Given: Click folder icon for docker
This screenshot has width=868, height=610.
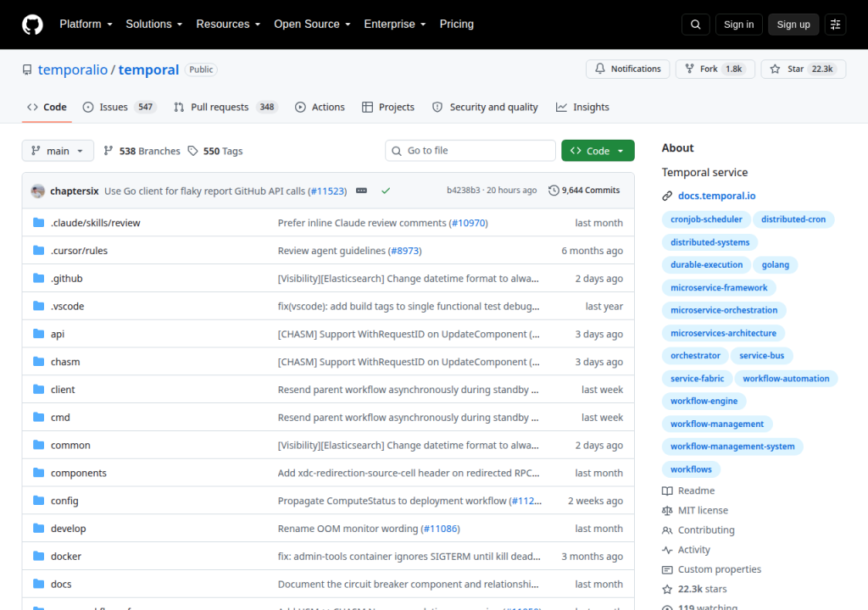Looking at the screenshot, I should click(x=38, y=556).
